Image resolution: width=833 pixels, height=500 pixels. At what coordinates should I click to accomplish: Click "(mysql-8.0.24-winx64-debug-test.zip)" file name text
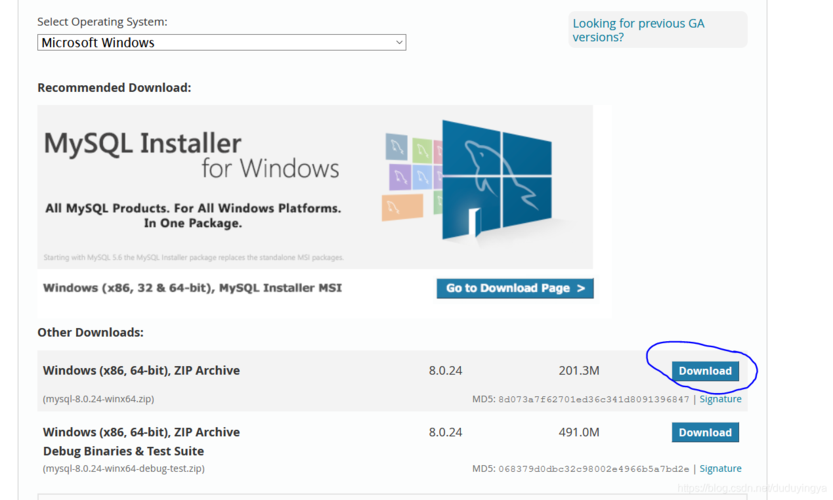coord(123,469)
